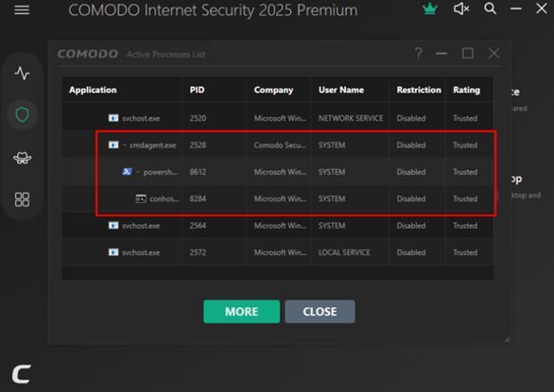Click the icon of svchost.exe PID 2572
554x392 pixels.
pyautogui.click(x=113, y=252)
